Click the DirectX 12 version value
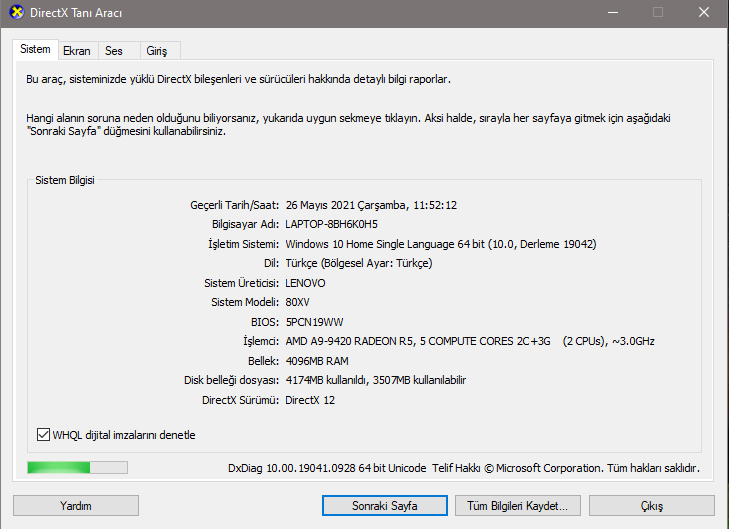Image resolution: width=729 pixels, height=529 pixels. point(310,400)
